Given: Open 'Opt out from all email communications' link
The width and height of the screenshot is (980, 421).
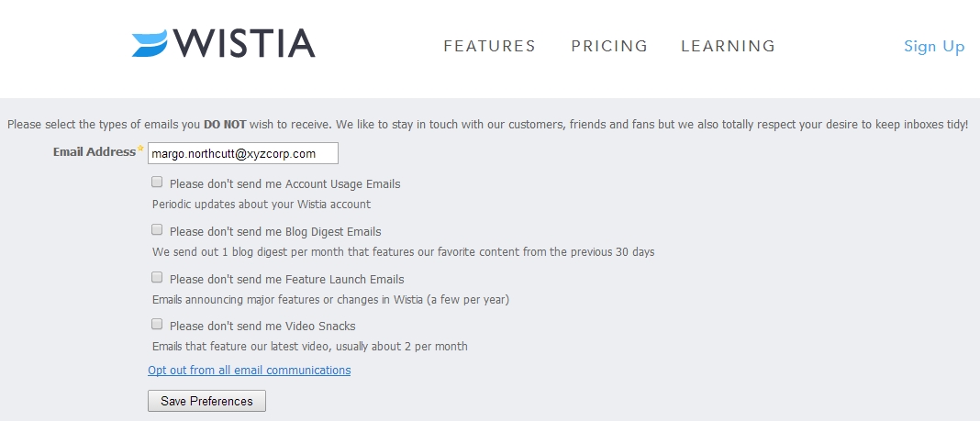Looking at the screenshot, I should click(250, 371).
